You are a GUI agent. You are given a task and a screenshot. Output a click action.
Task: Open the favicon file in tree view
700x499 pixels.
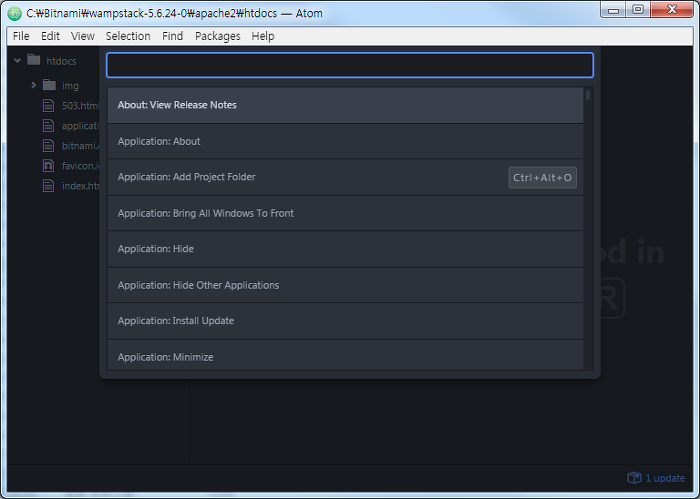tap(80, 166)
